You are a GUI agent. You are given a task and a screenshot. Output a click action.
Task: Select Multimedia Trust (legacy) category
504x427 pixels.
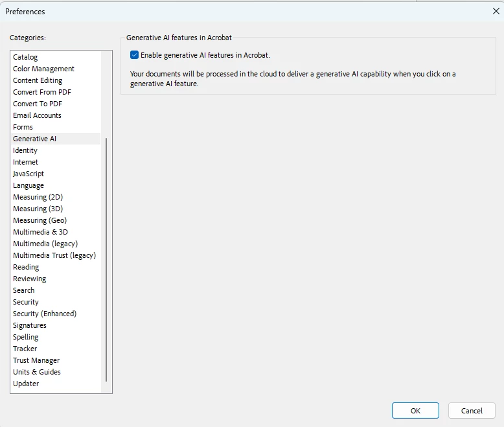[x=54, y=255]
